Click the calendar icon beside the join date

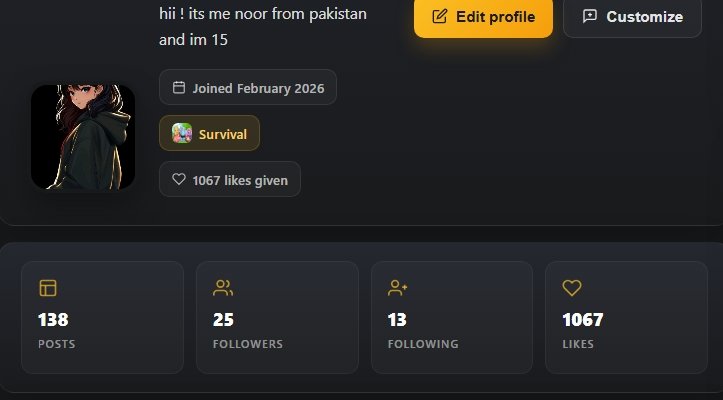[179, 88]
